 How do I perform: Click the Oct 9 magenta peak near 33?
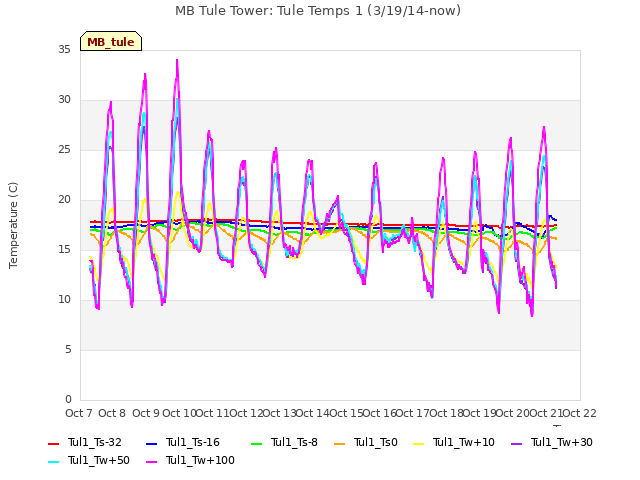pyautogui.click(x=145, y=75)
